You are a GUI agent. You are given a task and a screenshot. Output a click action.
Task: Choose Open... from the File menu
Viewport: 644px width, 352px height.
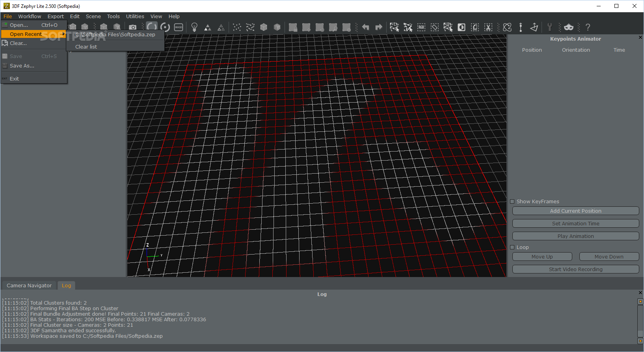[x=34, y=25]
